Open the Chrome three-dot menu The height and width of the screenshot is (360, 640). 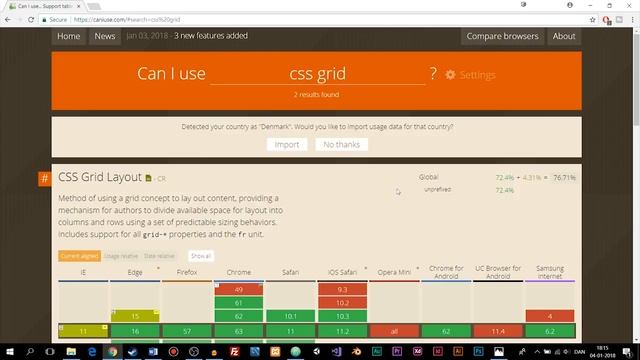pos(633,20)
